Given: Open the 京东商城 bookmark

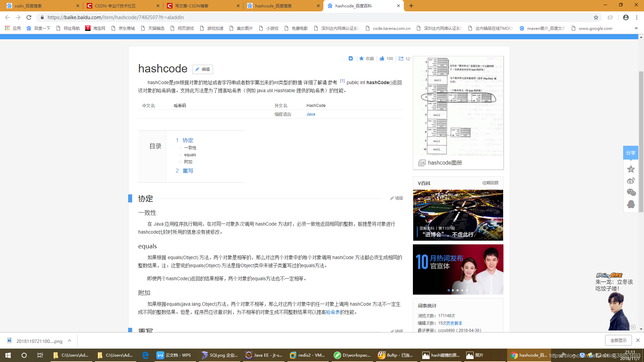Looking at the screenshot, I should (x=123, y=28).
